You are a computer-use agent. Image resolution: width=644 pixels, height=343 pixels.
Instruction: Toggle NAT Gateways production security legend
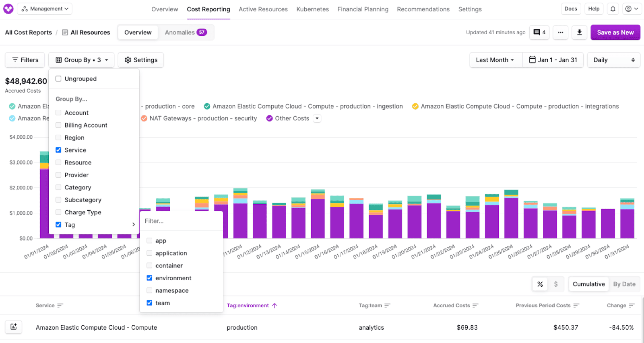point(144,119)
